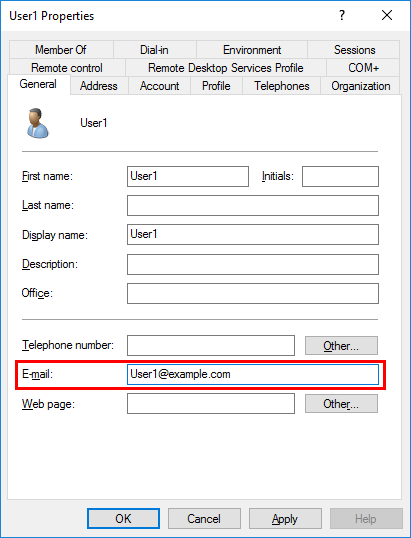Click the First name label
The image size is (411, 538).
pos(47,176)
